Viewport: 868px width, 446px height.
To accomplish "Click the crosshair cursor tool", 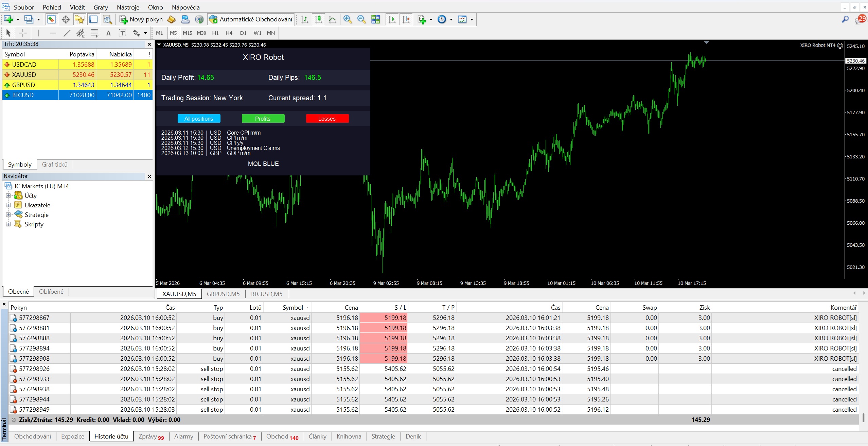I will (23, 33).
